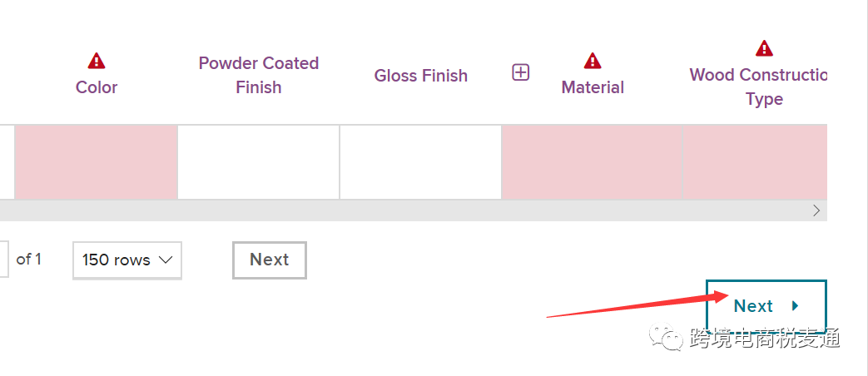Select the Color column header
This screenshot has width=868, height=376.
coord(97,87)
